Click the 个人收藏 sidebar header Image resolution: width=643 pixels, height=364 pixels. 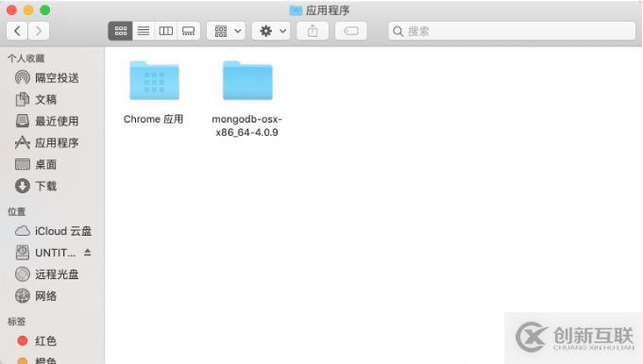click(x=25, y=58)
